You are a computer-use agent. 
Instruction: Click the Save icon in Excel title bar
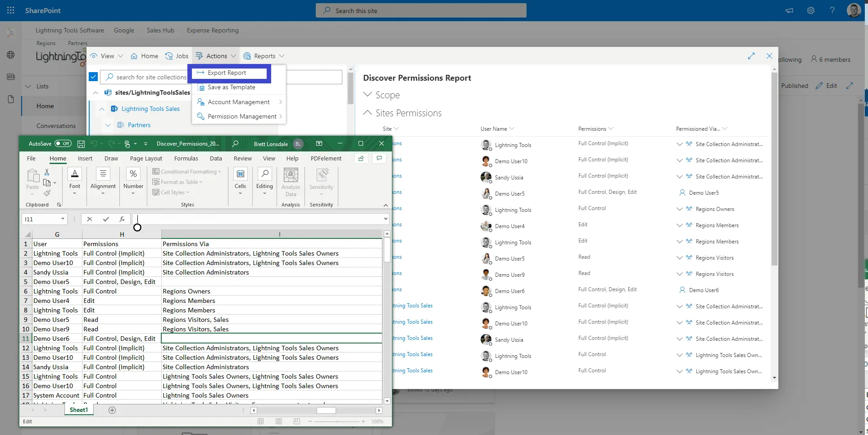pyautogui.click(x=81, y=143)
